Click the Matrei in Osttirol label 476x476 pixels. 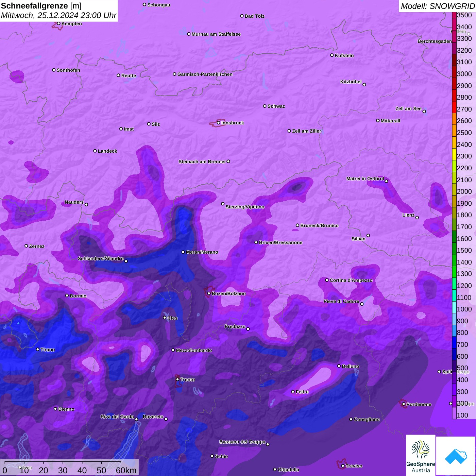click(x=365, y=178)
